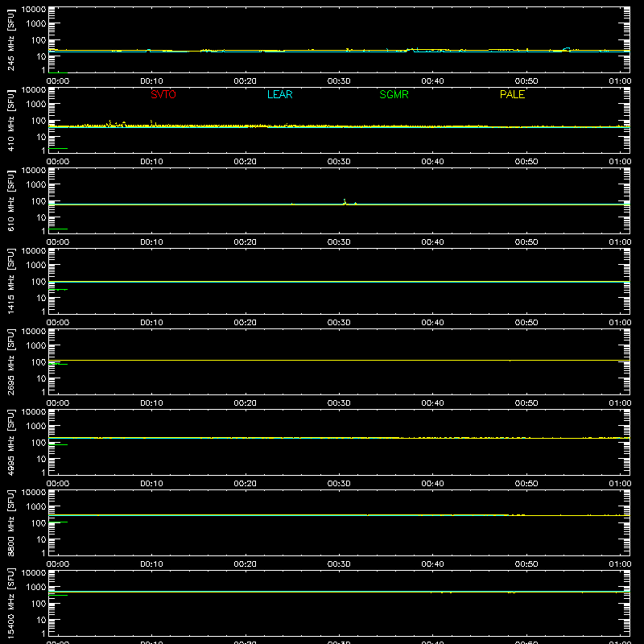Click the 00:40 time label under 8800 MHz panel

432,564
